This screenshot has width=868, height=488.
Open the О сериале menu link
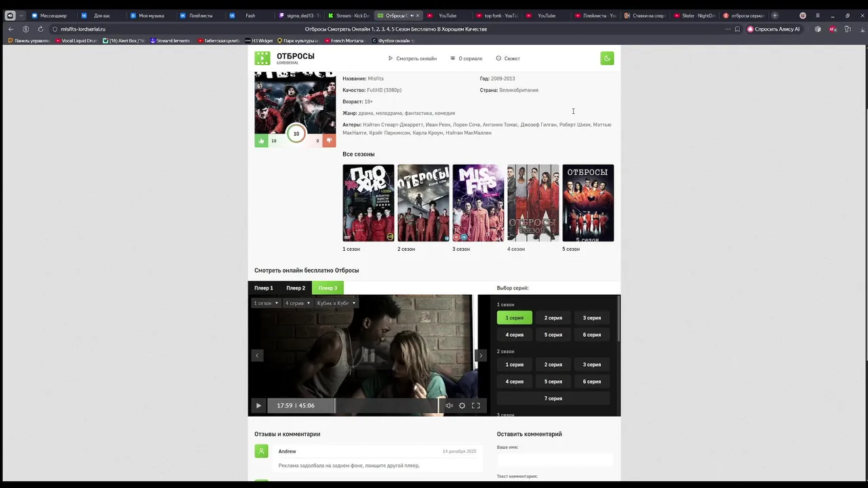click(x=467, y=58)
